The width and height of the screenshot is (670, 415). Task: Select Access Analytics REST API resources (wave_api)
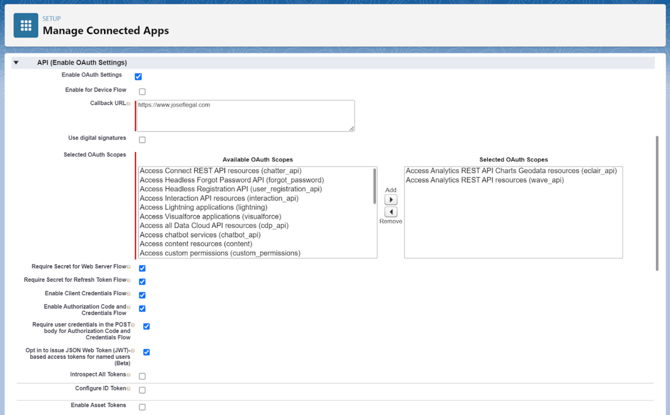[485, 180]
